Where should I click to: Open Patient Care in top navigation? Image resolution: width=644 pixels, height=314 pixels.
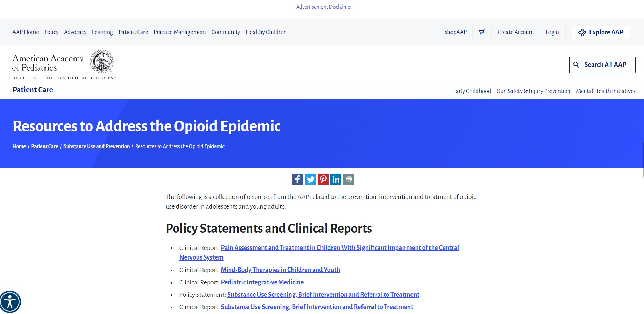133,32
